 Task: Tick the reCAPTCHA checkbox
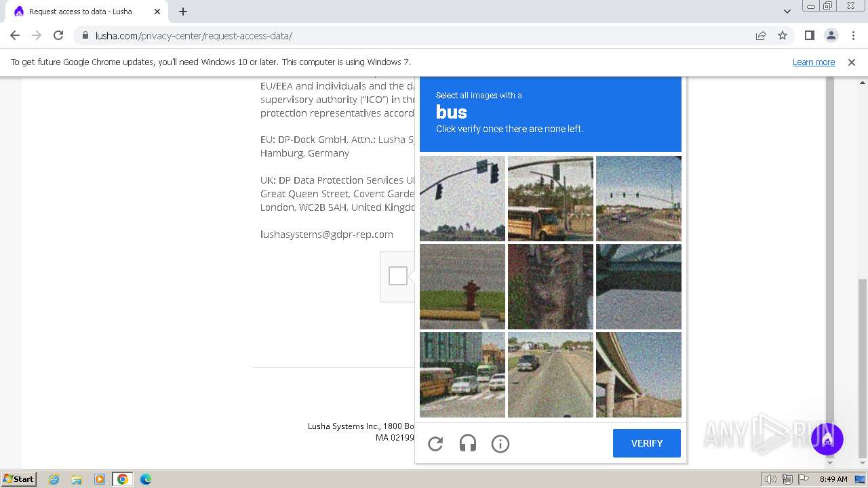click(x=398, y=276)
